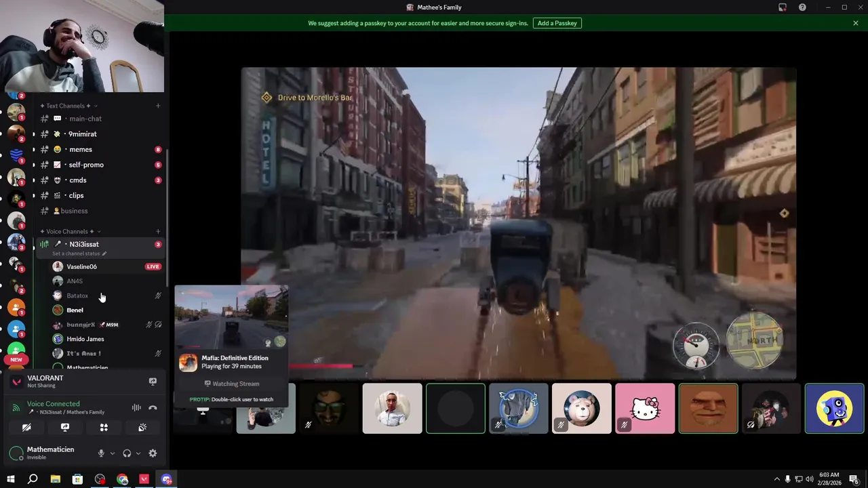Click the Watching Stream button
The image size is (868, 488).
pos(231,384)
